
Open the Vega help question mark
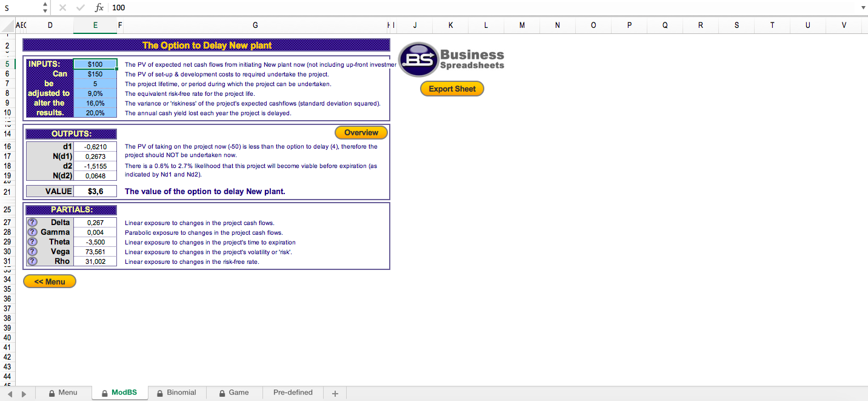(x=33, y=252)
